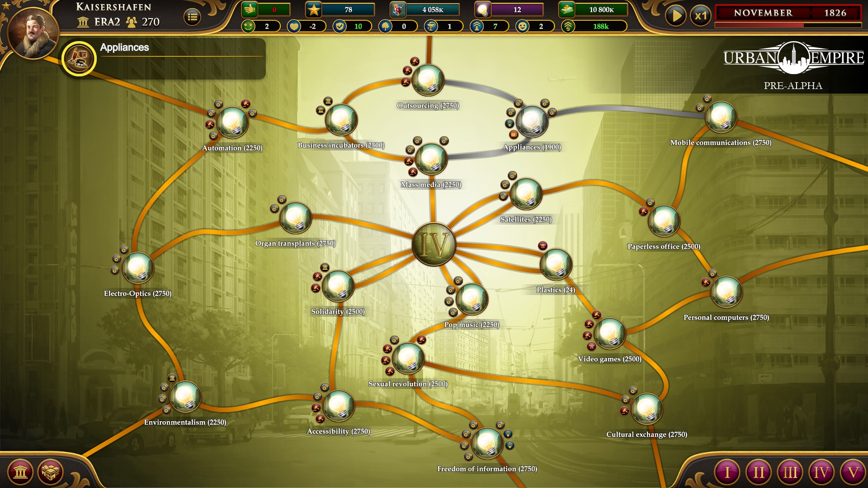Click the environment tree indicator icon
The height and width of the screenshot is (488, 868).
pyautogui.click(x=385, y=26)
